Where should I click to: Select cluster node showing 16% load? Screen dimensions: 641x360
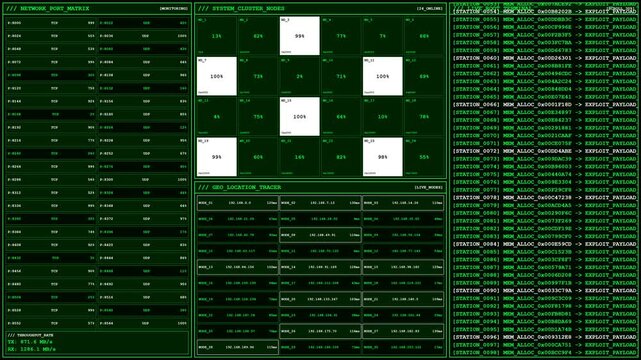[300, 157]
